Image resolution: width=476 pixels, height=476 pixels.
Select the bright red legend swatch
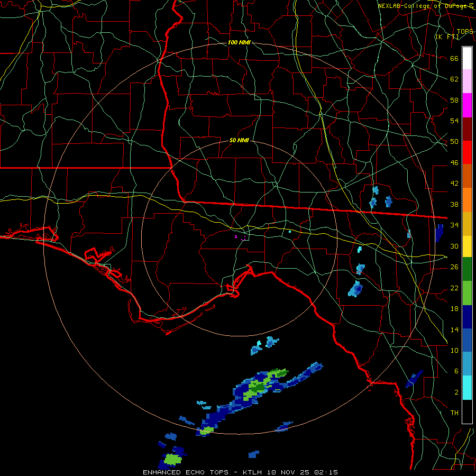point(467,152)
